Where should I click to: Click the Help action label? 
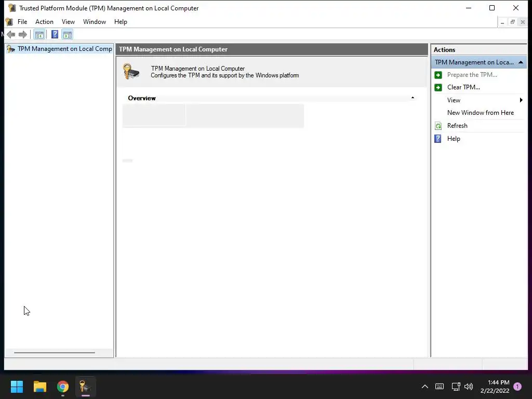pos(454,139)
